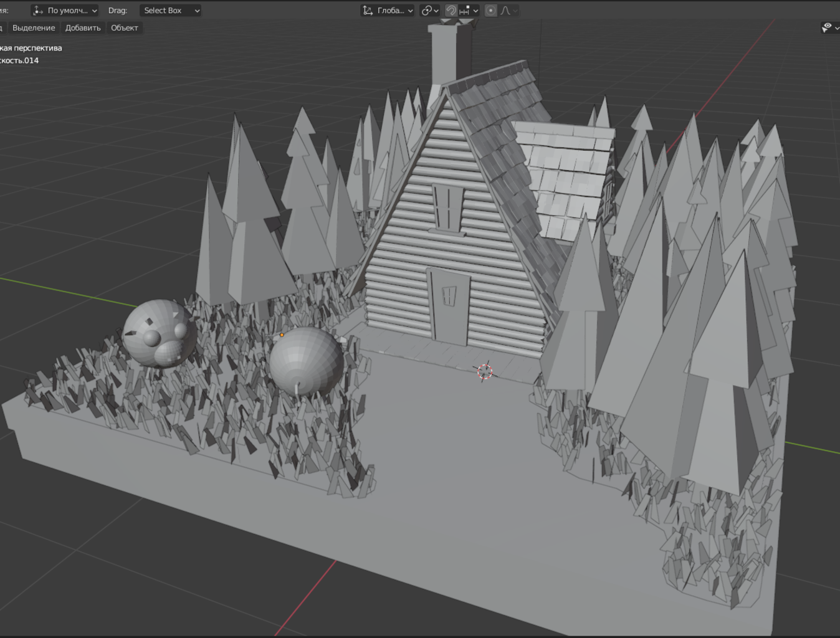Viewport: 840px width, 638px height.
Task: Open the snap increment options dropdown
Action: [x=469, y=11]
